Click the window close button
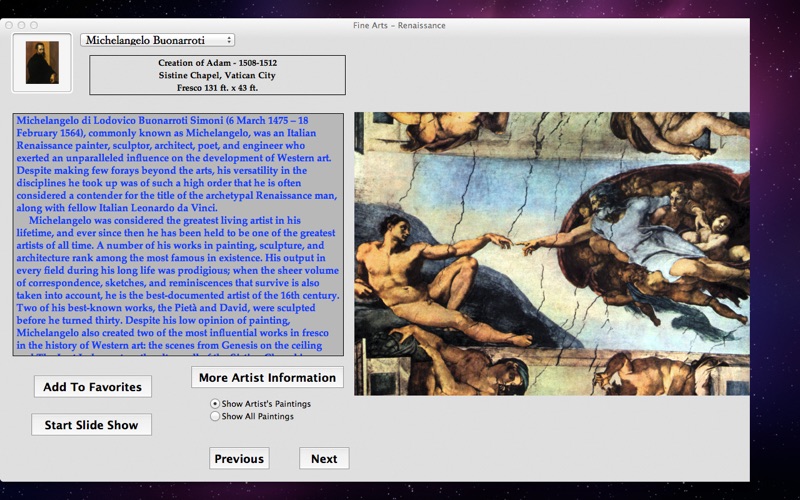This screenshot has width=800, height=500. pos(9,25)
